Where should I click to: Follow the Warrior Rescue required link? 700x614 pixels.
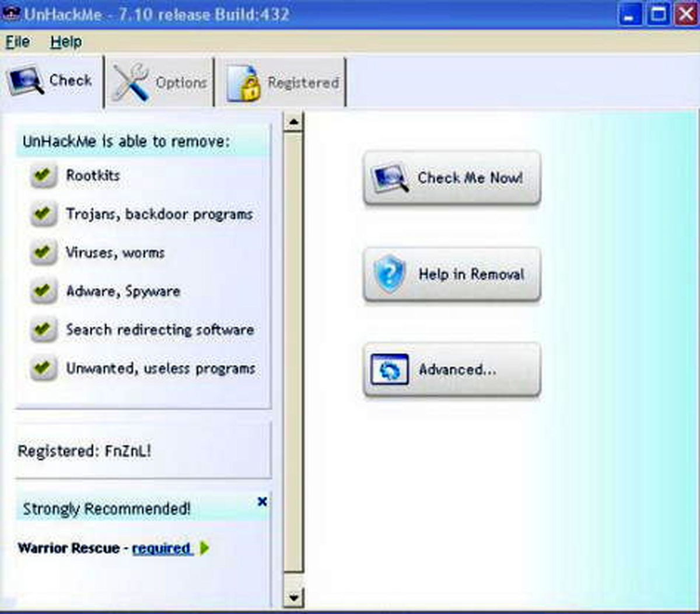click(161, 548)
